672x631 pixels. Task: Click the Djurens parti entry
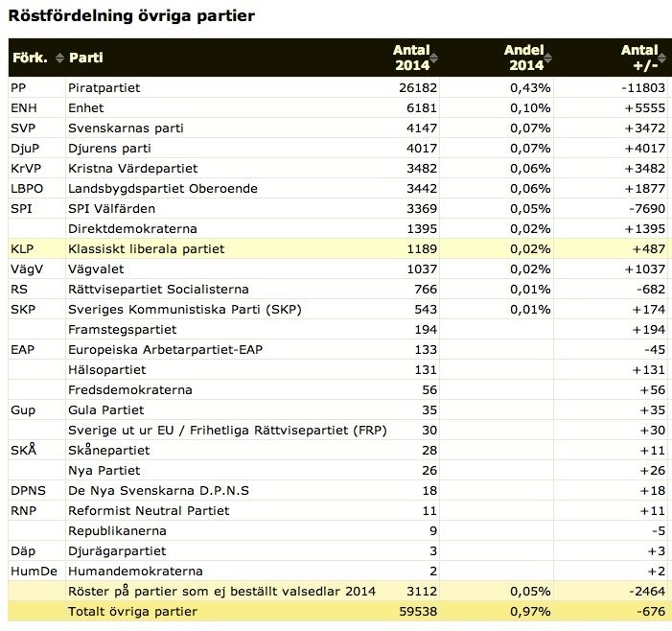[x=109, y=148]
